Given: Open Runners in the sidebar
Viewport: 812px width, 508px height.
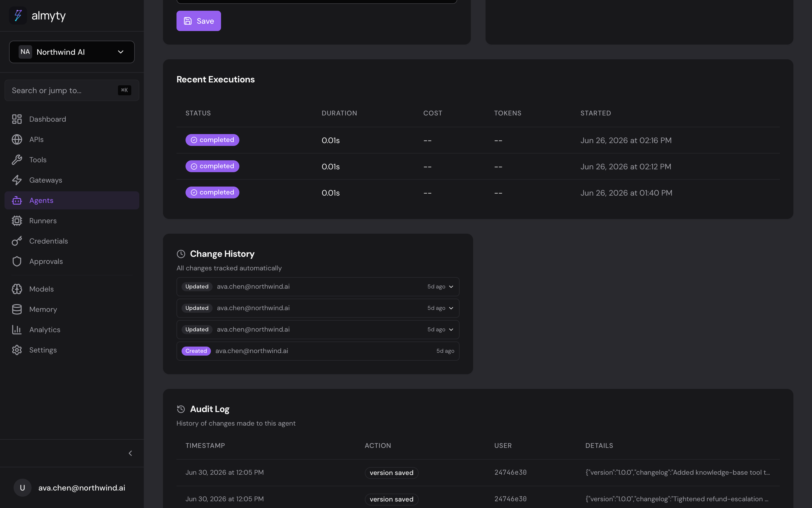Looking at the screenshot, I should 72,221.
